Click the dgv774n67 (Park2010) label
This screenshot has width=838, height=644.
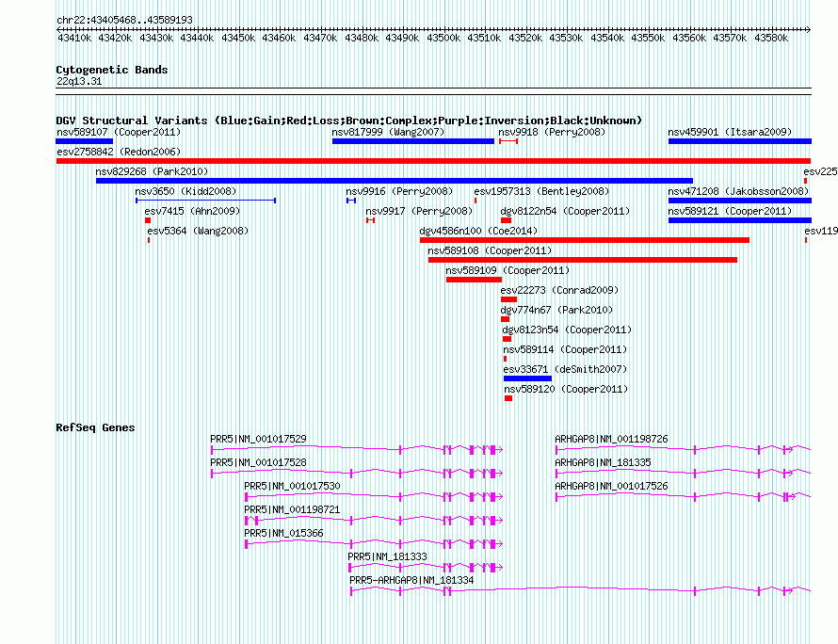coord(556,310)
